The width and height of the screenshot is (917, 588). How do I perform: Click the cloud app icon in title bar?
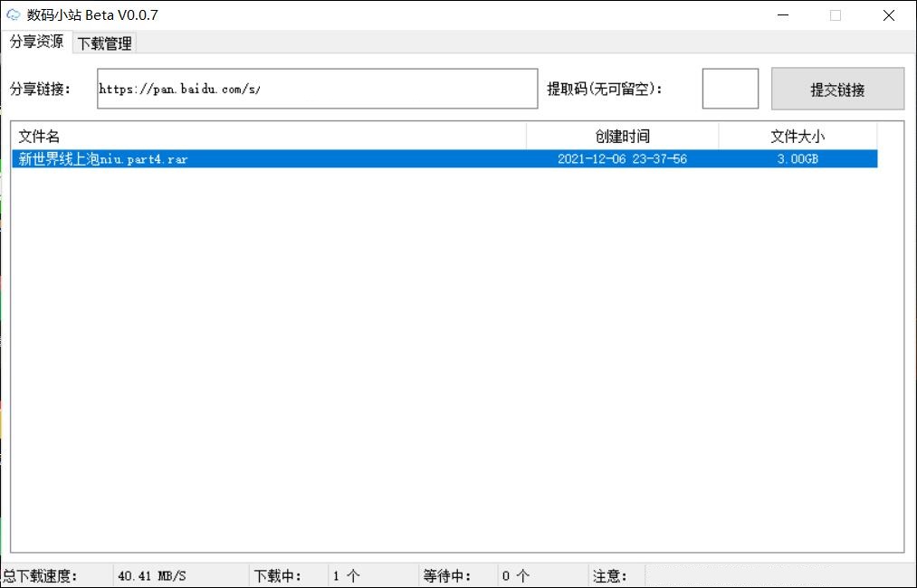[x=14, y=15]
